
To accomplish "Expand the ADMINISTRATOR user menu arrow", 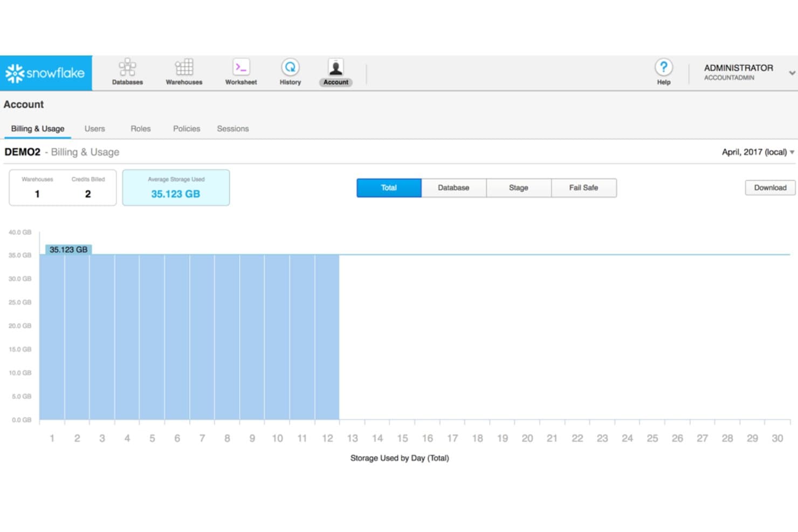I will [x=792, y=73].
